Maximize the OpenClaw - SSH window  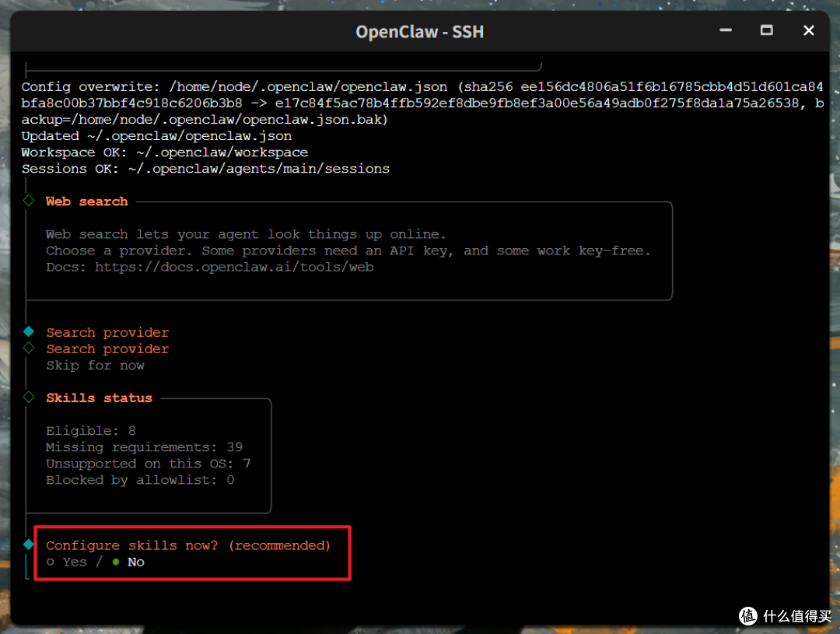(x=767, y=30)
